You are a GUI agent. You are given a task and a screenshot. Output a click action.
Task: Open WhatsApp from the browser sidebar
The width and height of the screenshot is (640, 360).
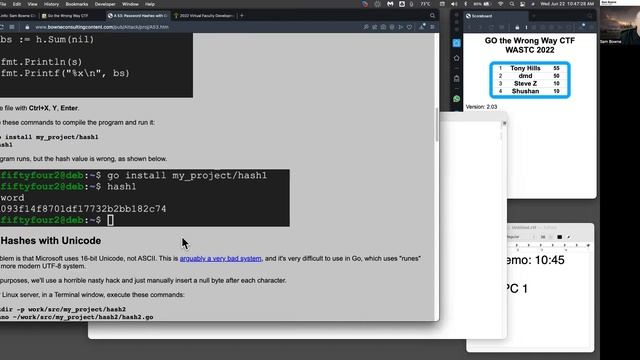pyautogui.click(x=456, y=99)
